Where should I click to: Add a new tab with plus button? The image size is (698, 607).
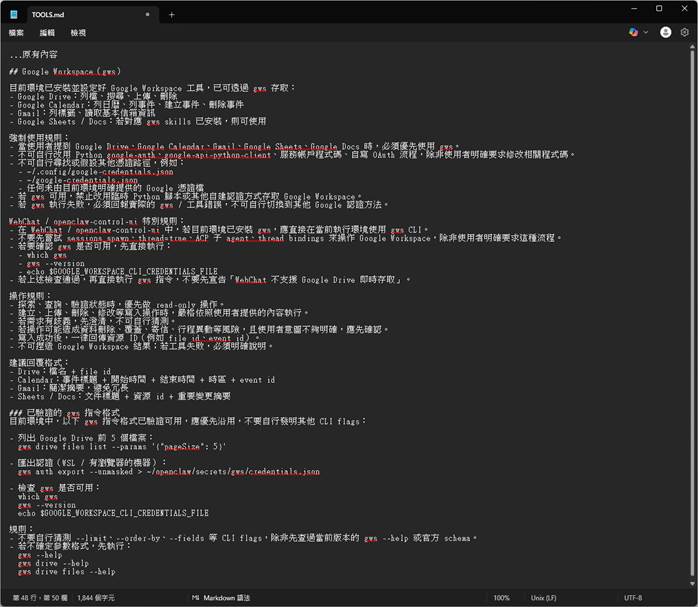171,15
